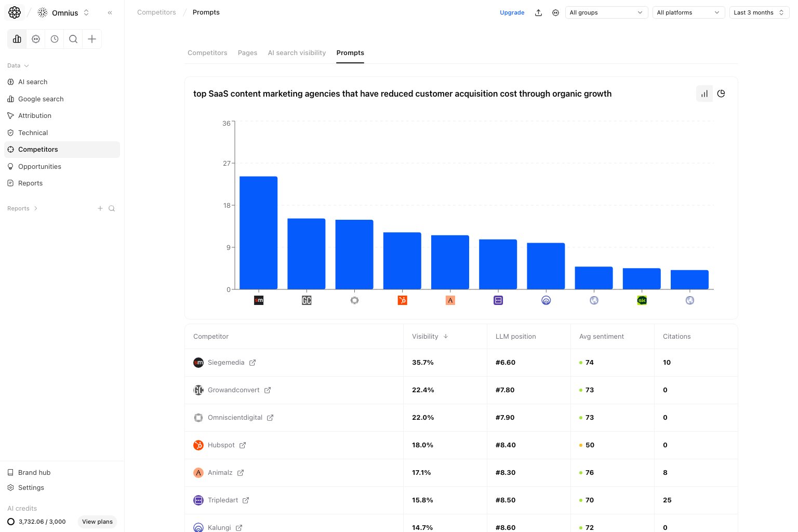Click the Hubspot logo under the chart
This screenshot has width=798, height=532.
pos(402,300)
